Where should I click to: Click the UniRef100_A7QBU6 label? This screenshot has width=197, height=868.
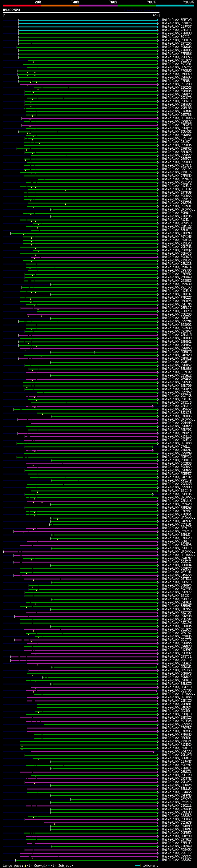pyautogui.click(x=177, y=416)
